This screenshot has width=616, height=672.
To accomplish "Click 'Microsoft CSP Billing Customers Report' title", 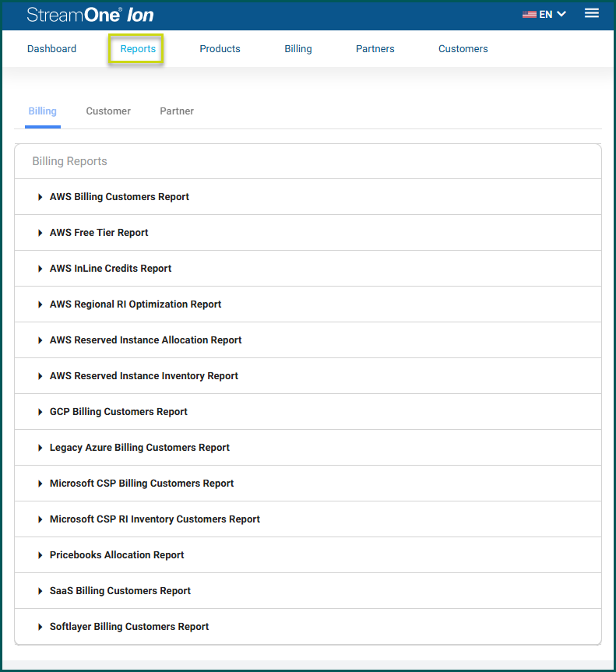I will pyautogui.click(x=142, y=483).
